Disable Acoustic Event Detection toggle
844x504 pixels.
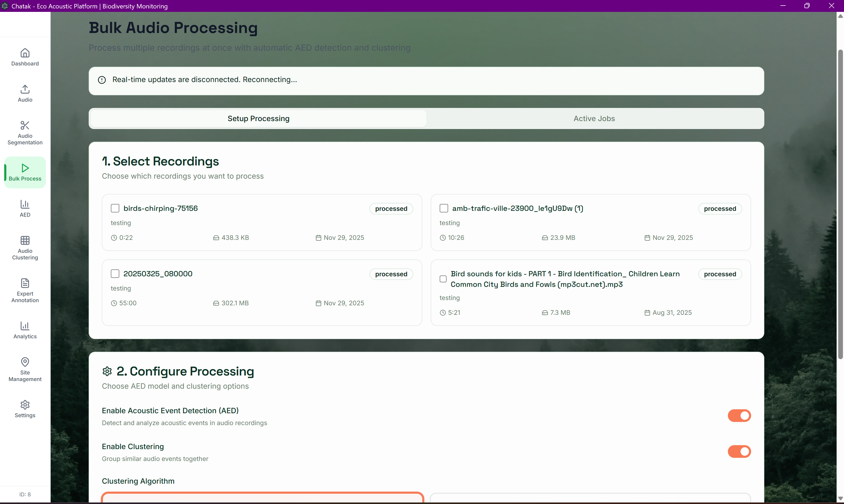(x=739, y=416)
